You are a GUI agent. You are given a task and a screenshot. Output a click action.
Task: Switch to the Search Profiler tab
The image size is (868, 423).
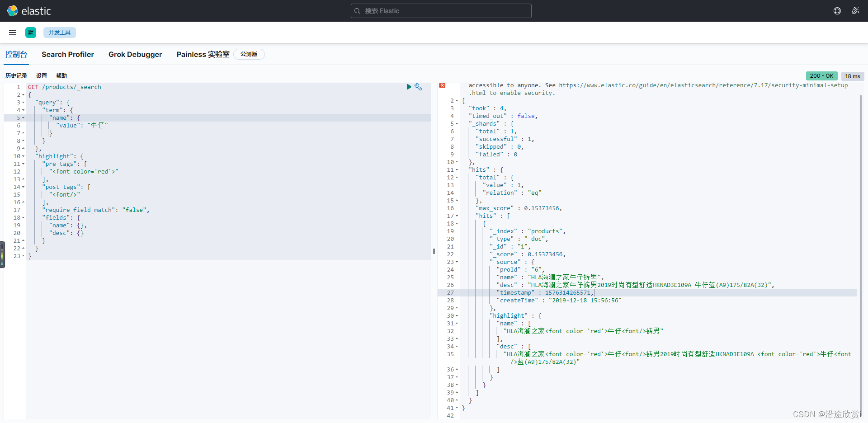(68, 54)
